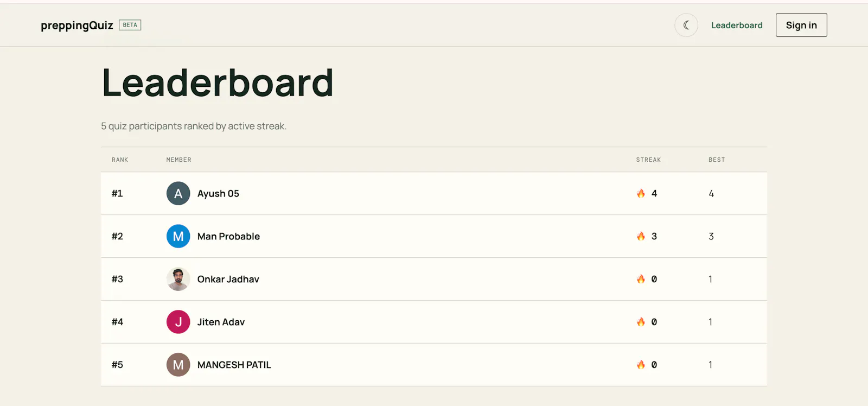Click the '5 quiz participants ranked' subtitle
Image resolution: width=868 pixels, height=406 pixels.
point(194,126)
